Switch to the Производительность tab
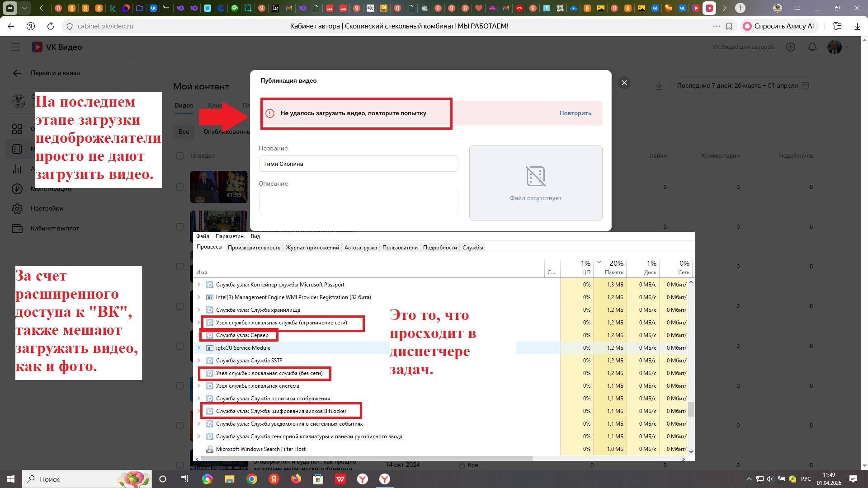 [254, 248]
